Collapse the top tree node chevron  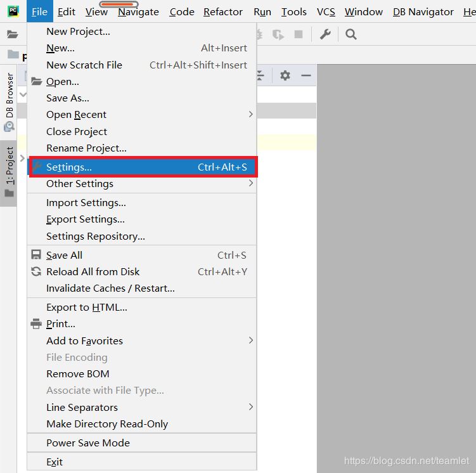pyautogui.click(x=23, y=94)
